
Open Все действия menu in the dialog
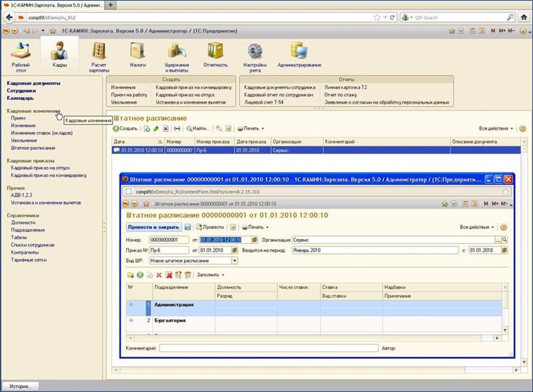coord(477,227)
